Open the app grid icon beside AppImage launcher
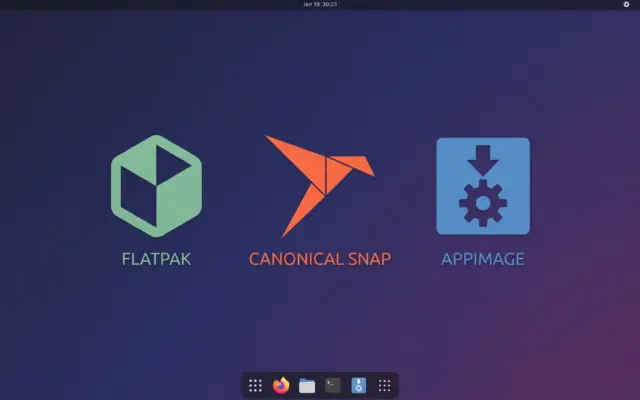Image resolution: width=640 pixels, height=400 pixels. 384,385
